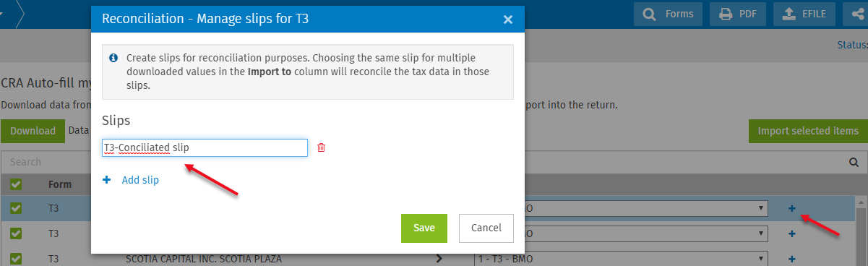The height and width of the screenshot is (266, 868).
Task: Open the 1 - T3 - BMO dropdown for Scotia
Action: [620, 259]
